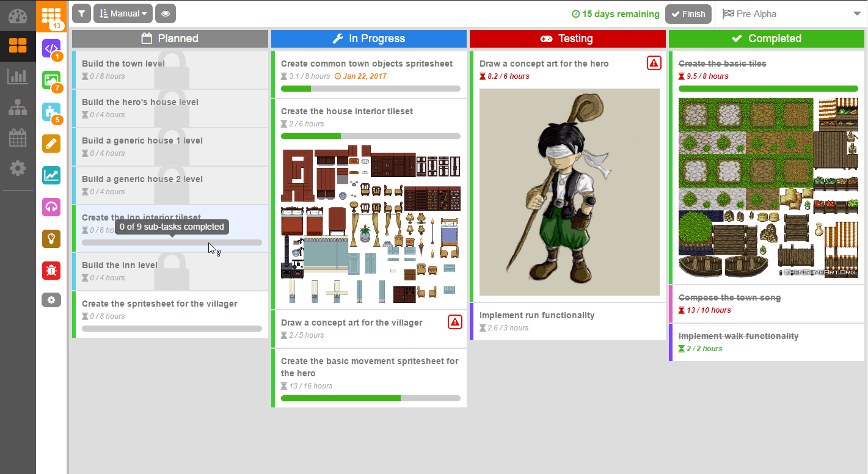
Task: Select the pink headphones audio category
Action: [x=51, y=207]
